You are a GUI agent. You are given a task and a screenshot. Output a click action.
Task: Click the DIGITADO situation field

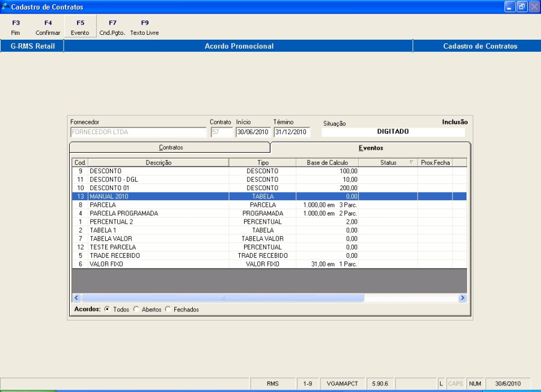coord(393,132)
